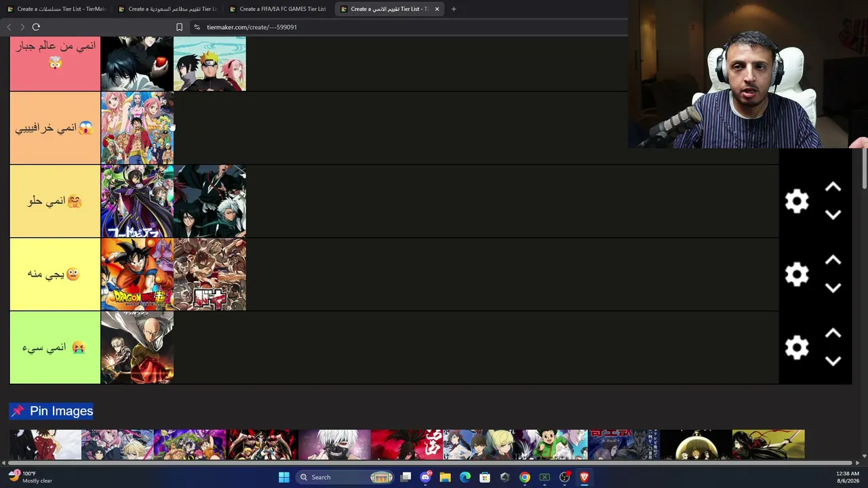
Task: Select the One Punch Man image
Action: [x=137, y=348]
